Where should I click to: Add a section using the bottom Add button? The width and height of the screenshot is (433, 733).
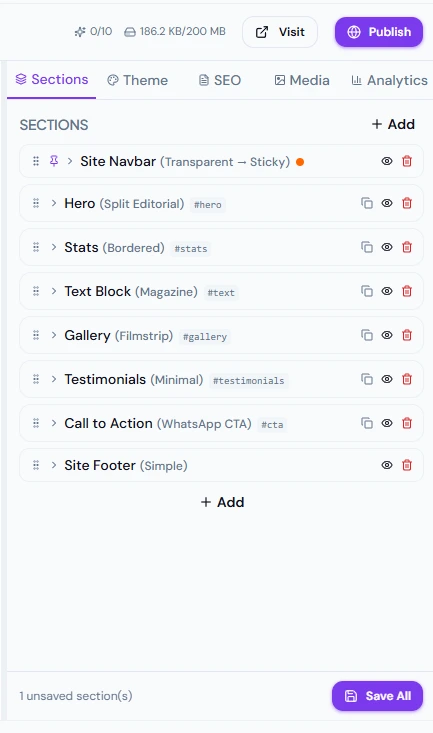(x=223, y=502)
